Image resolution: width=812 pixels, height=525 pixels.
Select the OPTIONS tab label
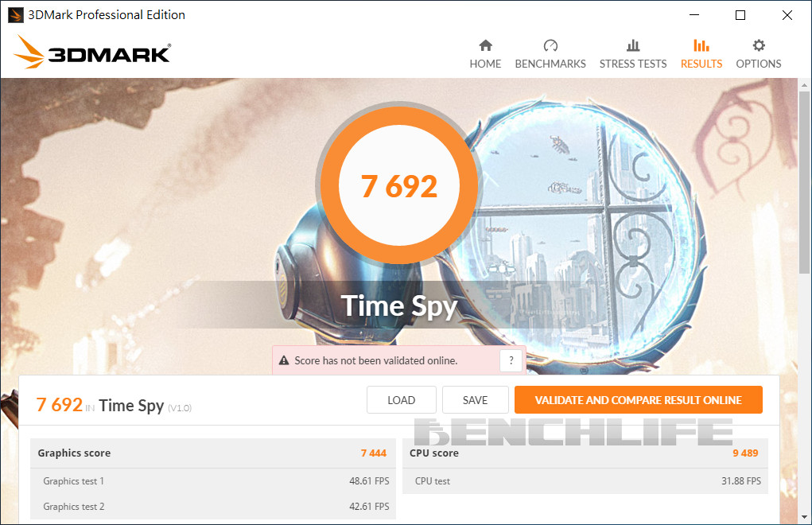pos(759,64)
